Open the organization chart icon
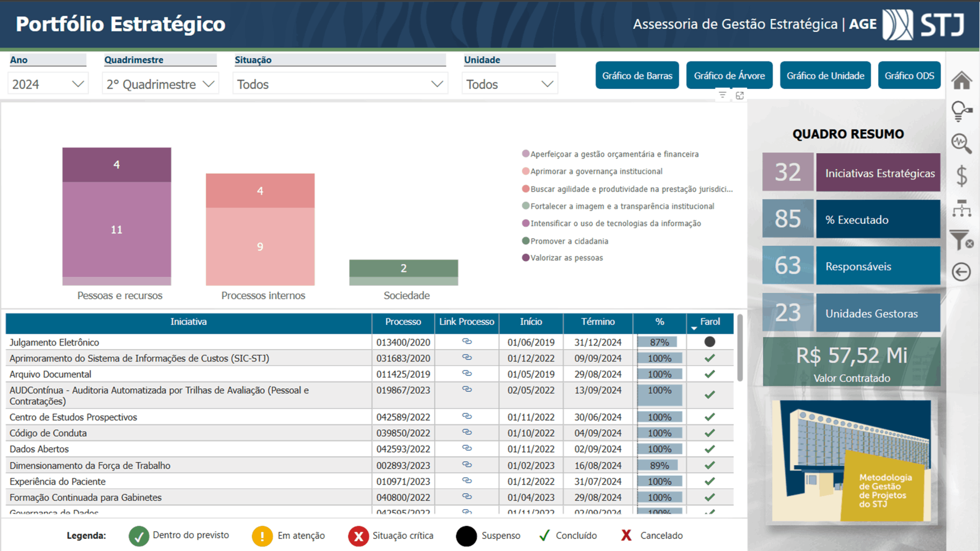 pyautogui.click(x=962, y=208)
